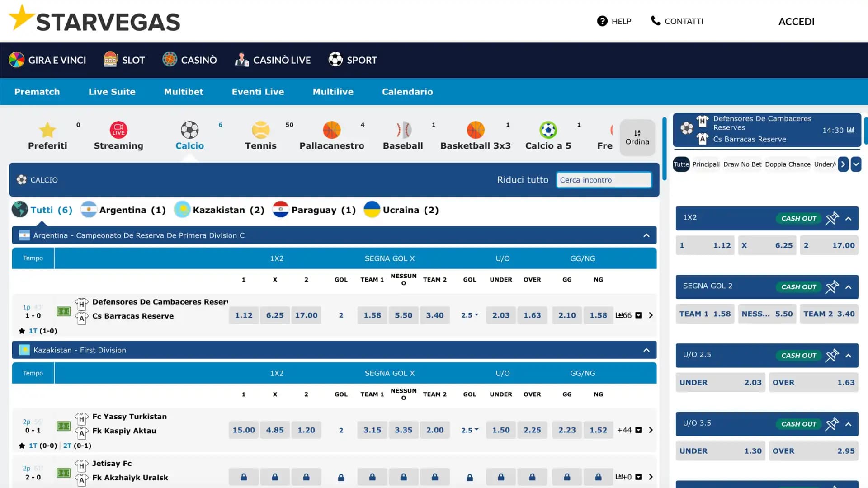
Task: Pin the 1X2 cash out panel
Action: (832, 218)
